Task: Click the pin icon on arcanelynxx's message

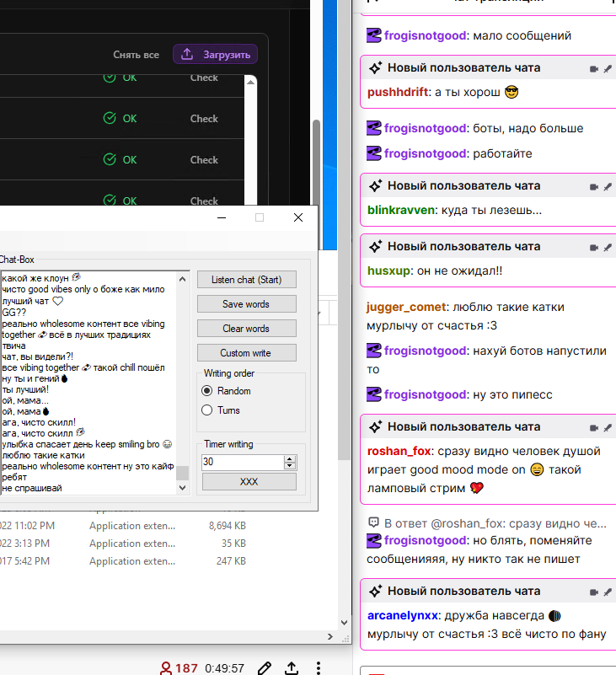Action: pos(608,592)
